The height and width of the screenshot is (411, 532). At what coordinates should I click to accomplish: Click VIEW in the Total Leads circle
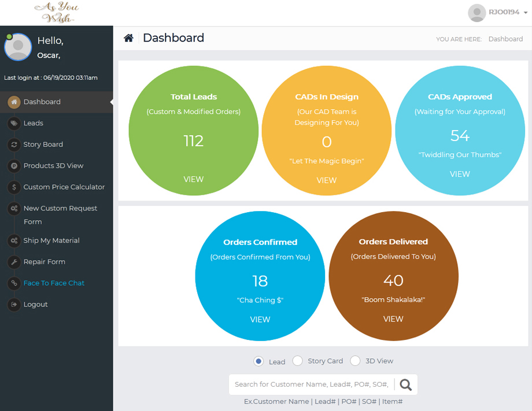pyautogui.click(x=193, y=179)
